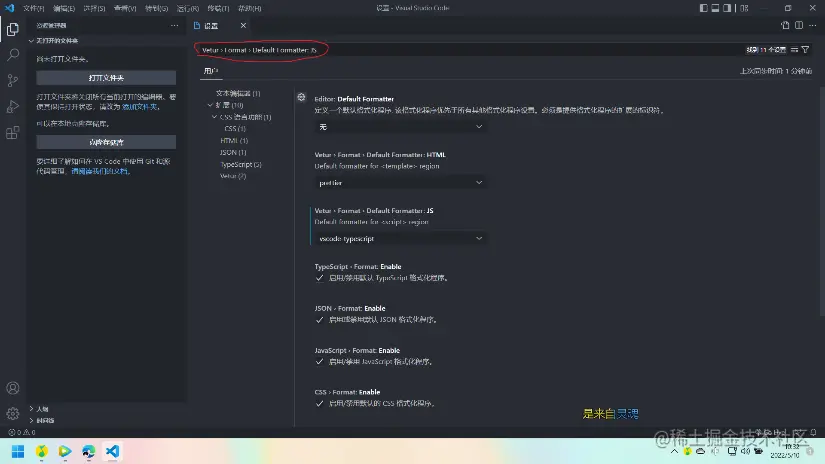Open settings JSON file icon
The image size is (825, 464).
point(785,25)
